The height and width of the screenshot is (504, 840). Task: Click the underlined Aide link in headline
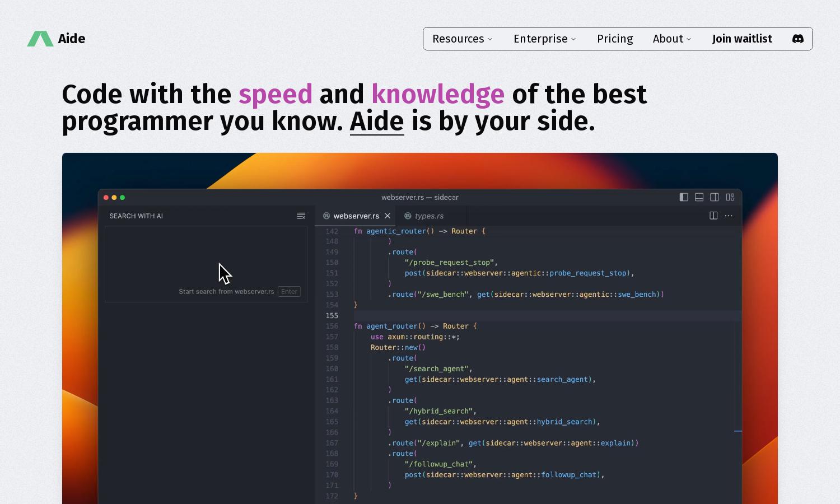pyautogui.click(x=377, y=121)
